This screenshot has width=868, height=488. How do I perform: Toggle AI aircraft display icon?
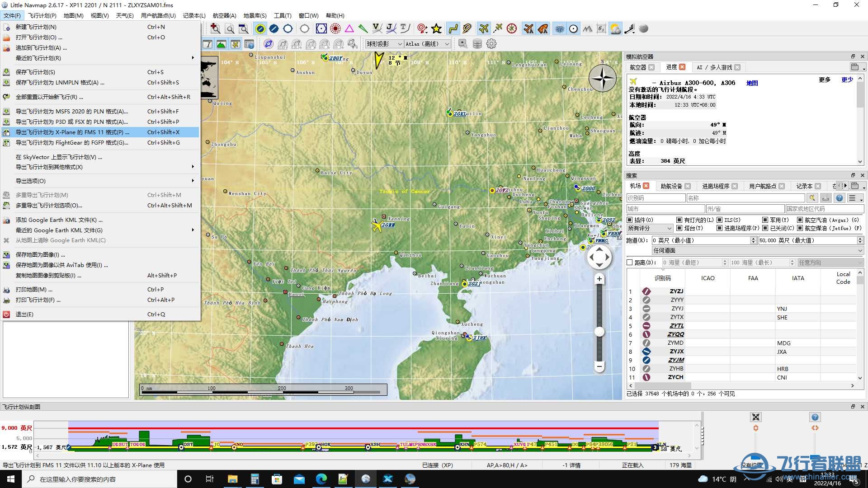click(528, 29)
